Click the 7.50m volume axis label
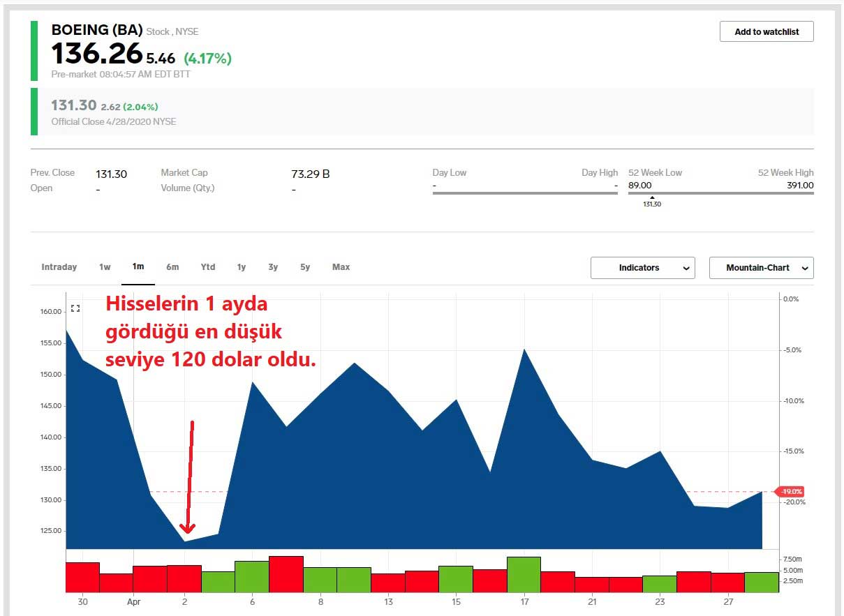 coord(793,559)
